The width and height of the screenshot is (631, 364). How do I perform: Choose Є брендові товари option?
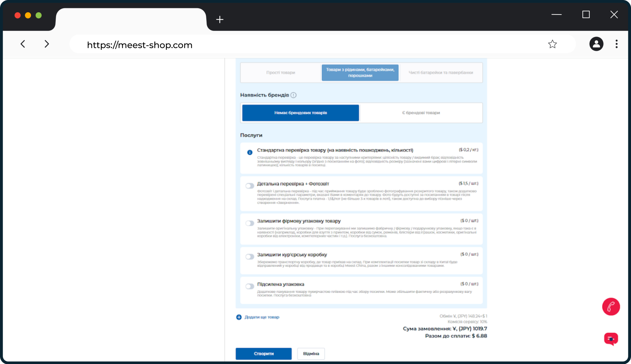pos(421,113)
